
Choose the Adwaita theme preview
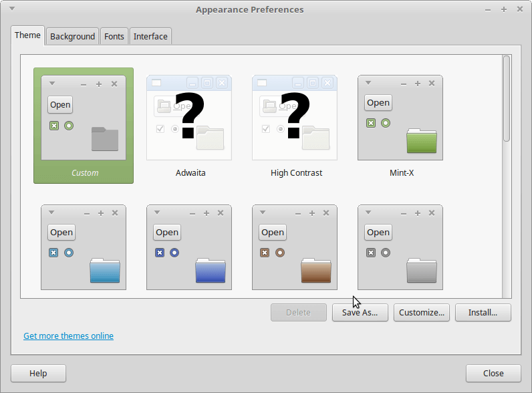coord(189,126)
